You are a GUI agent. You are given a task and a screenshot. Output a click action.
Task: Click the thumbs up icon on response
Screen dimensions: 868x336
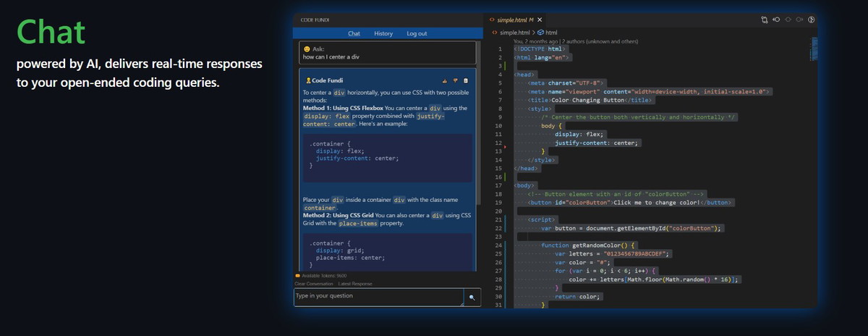(445, 80)
